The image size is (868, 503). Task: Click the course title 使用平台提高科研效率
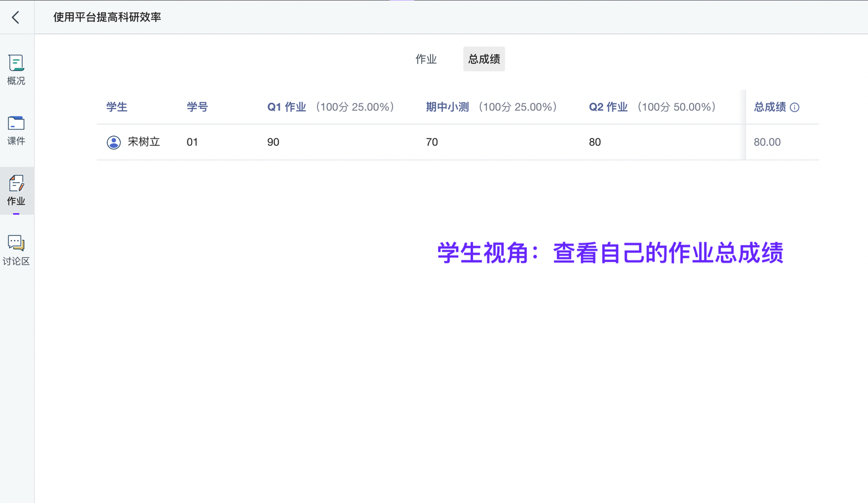click(x=107, y=17)
